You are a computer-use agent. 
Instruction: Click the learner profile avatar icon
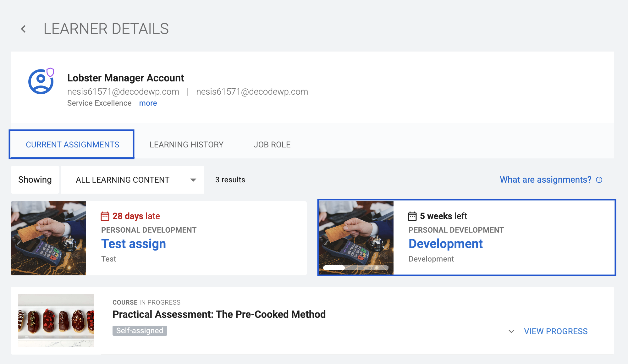click(x=41, y=82)
